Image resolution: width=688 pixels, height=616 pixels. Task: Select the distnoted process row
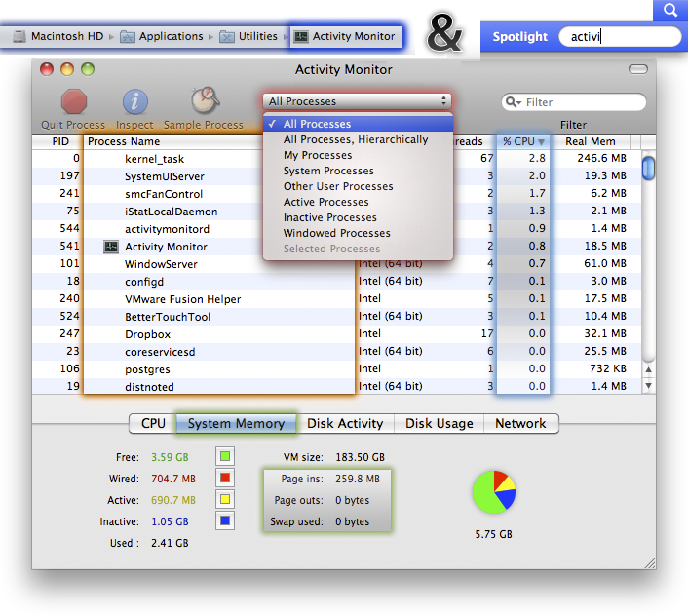click(x=336, y=386)
